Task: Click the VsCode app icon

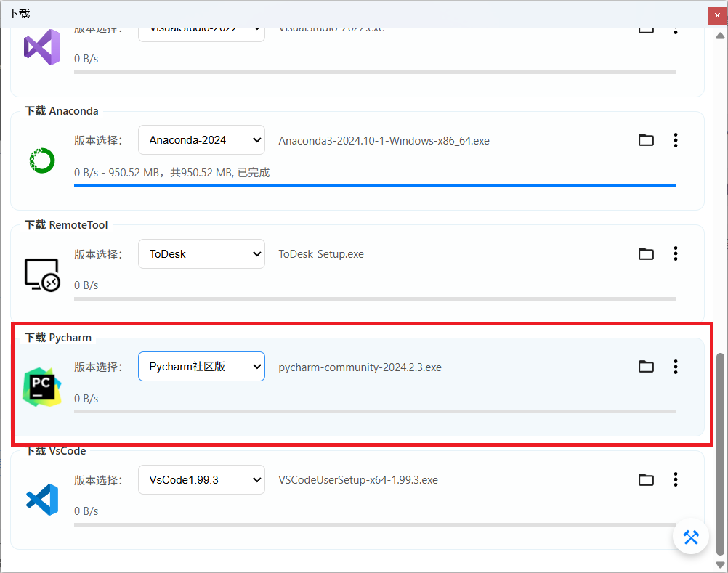Action: [x=41, y=500]
